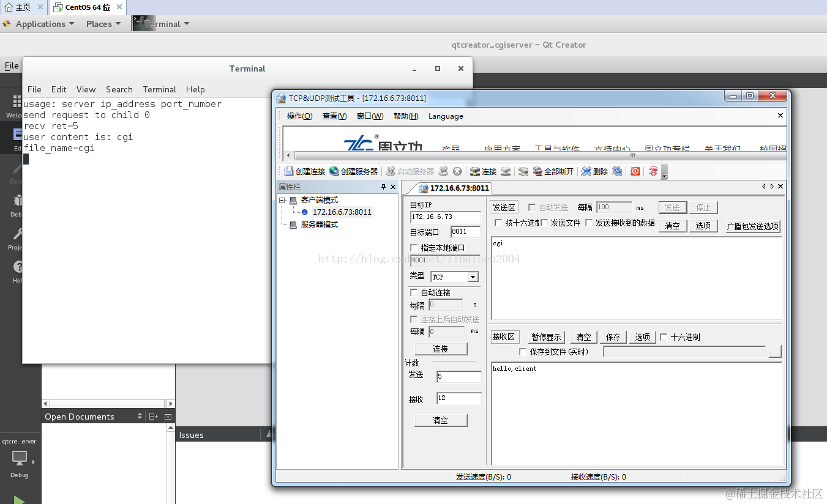The image size is (827, 504).
Task: Click the 保存 button in the receive area
Action: 613,337
